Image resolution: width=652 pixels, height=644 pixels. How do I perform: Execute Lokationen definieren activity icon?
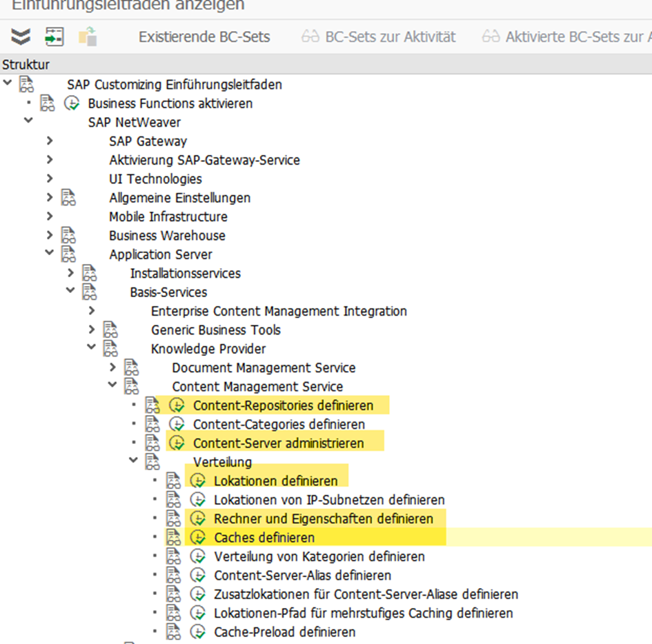coord(198,481)
